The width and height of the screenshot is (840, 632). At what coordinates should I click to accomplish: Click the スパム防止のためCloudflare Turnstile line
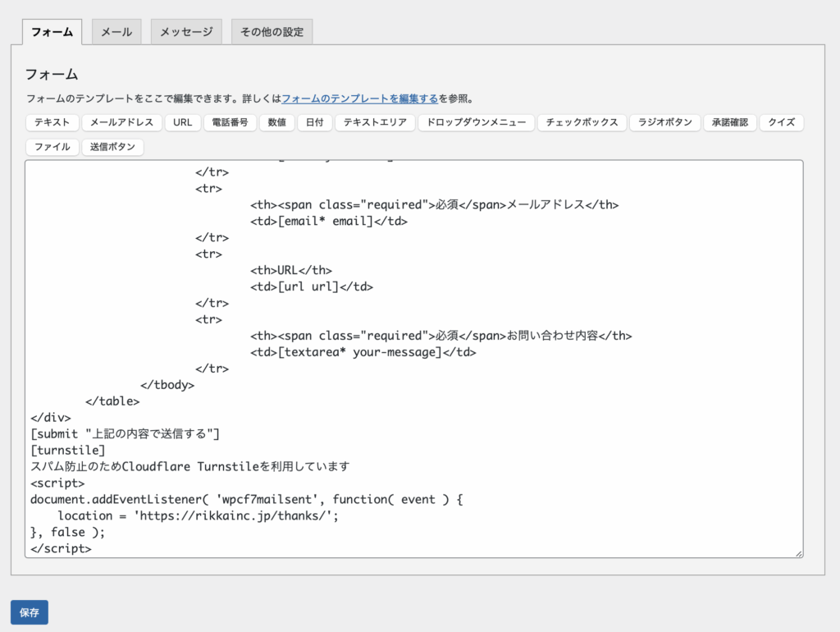[x=190, y=466]
